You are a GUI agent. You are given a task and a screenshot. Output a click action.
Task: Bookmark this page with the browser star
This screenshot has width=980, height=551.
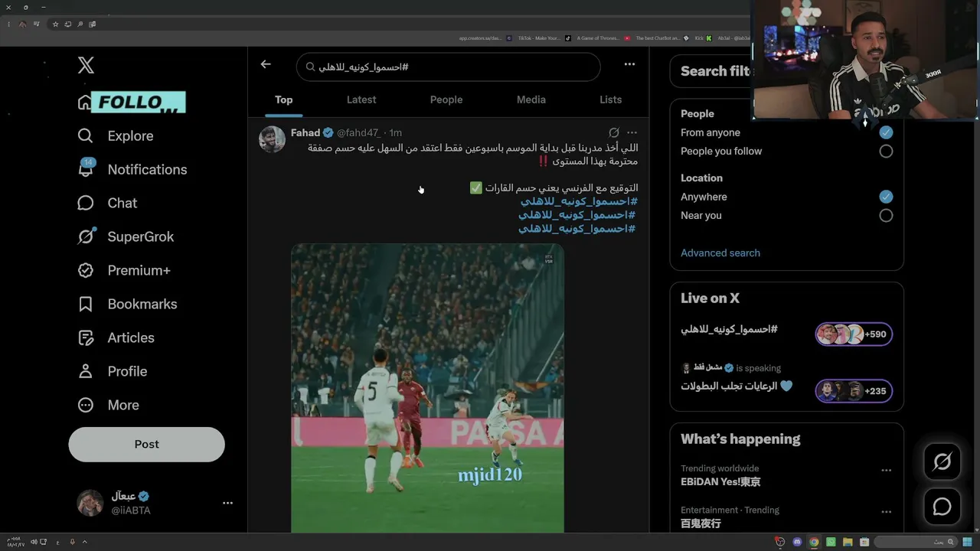(x=55, y=24)
